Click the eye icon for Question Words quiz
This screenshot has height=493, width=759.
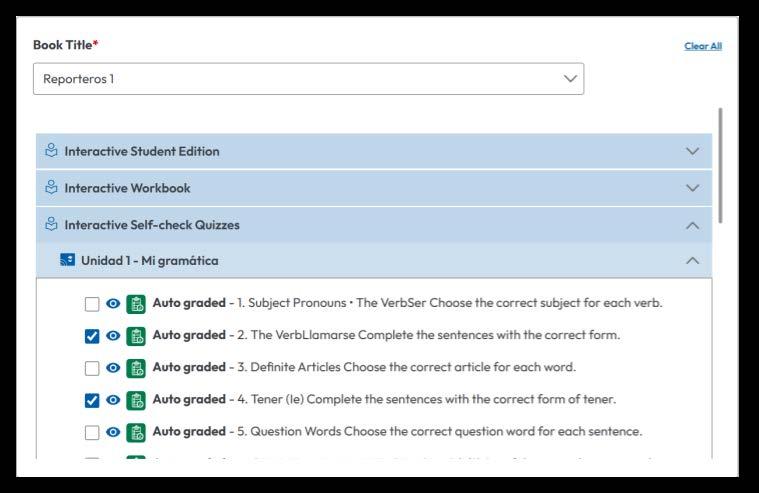pyautogui.click(x=114, y=432)
